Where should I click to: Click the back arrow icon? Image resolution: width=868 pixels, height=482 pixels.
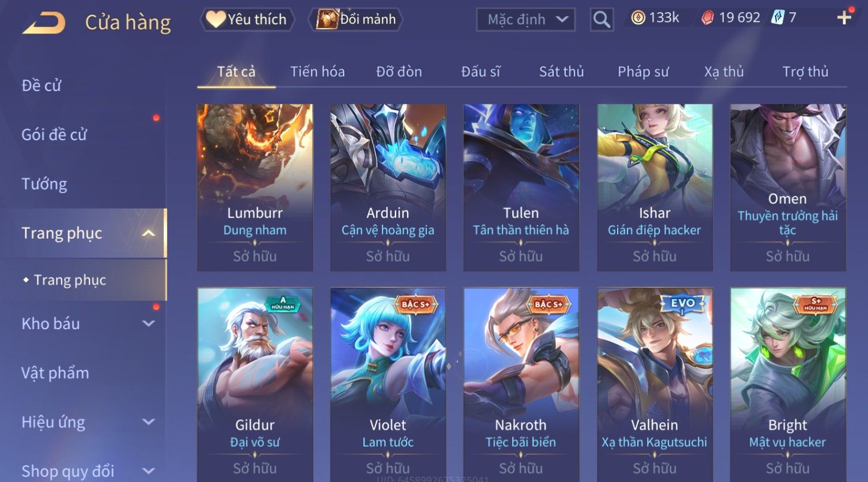pyautogui.click(x=43, y=23)
